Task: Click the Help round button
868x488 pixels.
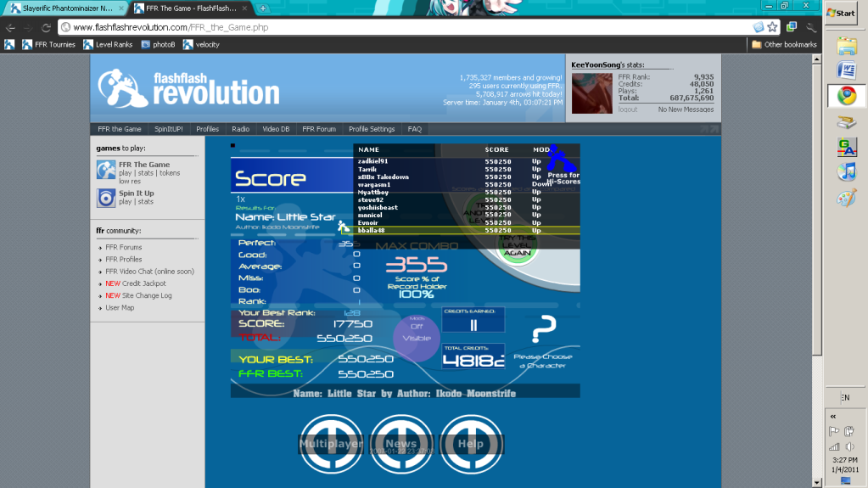Action: click(470, 443)
